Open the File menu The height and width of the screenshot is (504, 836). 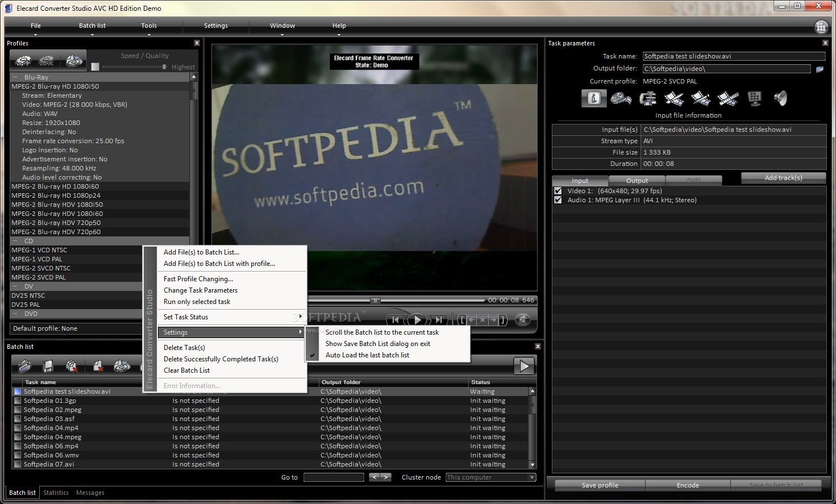36,26
